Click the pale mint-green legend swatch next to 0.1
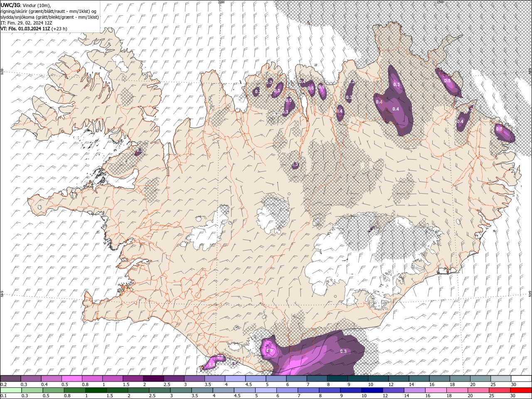 (x=11, y=390)
